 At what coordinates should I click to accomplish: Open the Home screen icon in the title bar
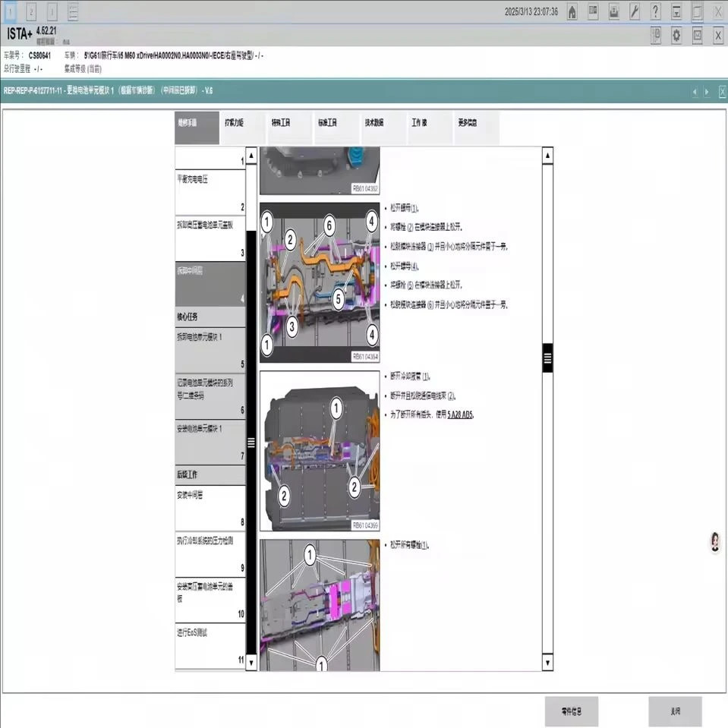[x=572, y=11]
